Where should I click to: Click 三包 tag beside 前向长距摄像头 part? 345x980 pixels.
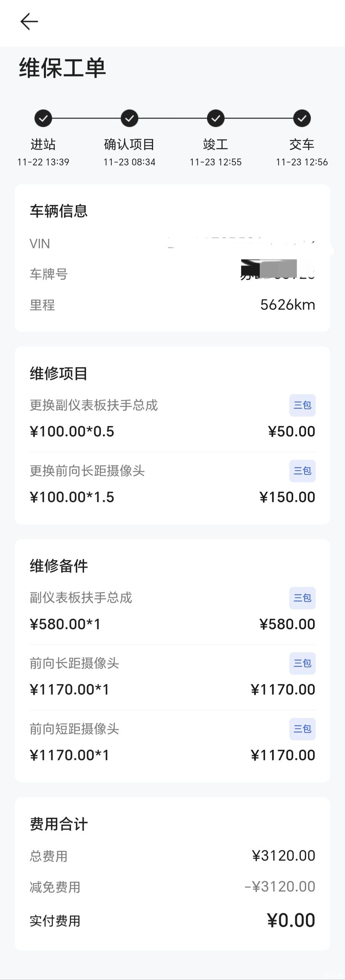pyautogui.click(x=302, y=663)
